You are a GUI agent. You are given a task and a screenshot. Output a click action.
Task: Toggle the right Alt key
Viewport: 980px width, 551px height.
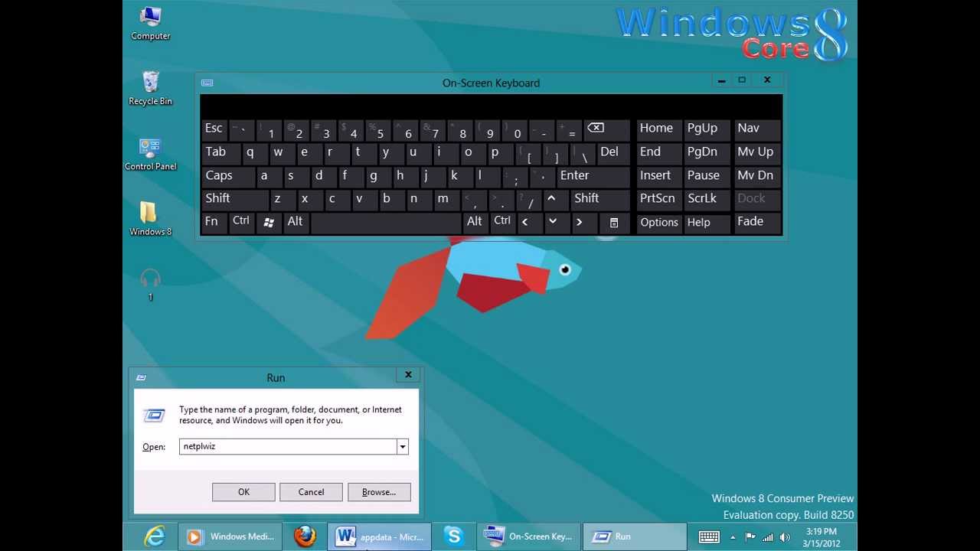click(475, 222)
